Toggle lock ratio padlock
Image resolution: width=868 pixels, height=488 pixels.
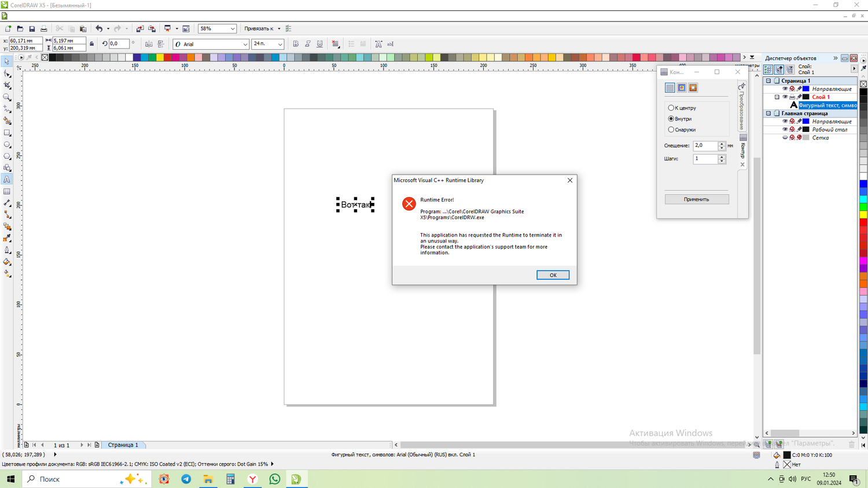click(x=91, y=44)
